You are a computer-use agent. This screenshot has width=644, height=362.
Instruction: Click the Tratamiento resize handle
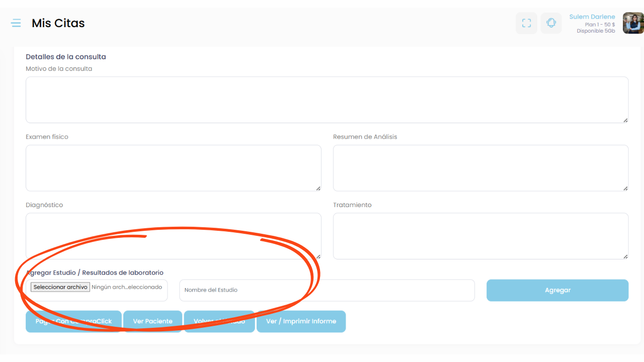click(625, 256)
